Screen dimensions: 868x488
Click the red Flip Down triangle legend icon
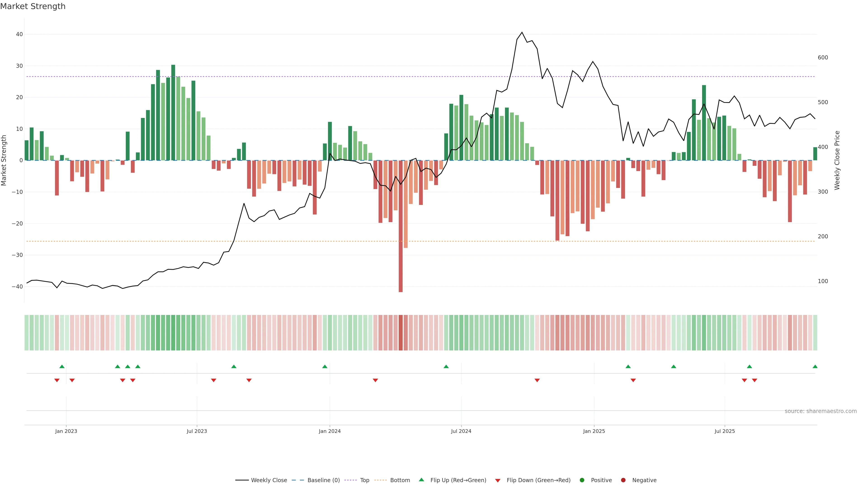coord(498,481)
